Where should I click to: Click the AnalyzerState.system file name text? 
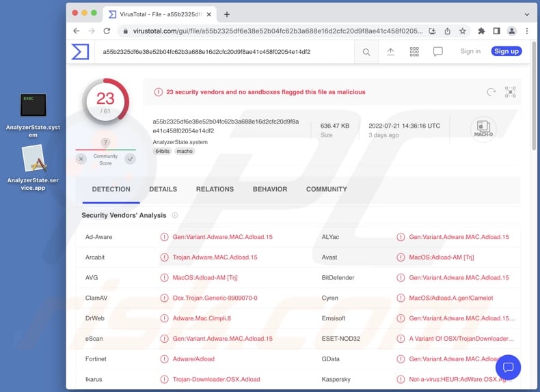coord(180,142)
